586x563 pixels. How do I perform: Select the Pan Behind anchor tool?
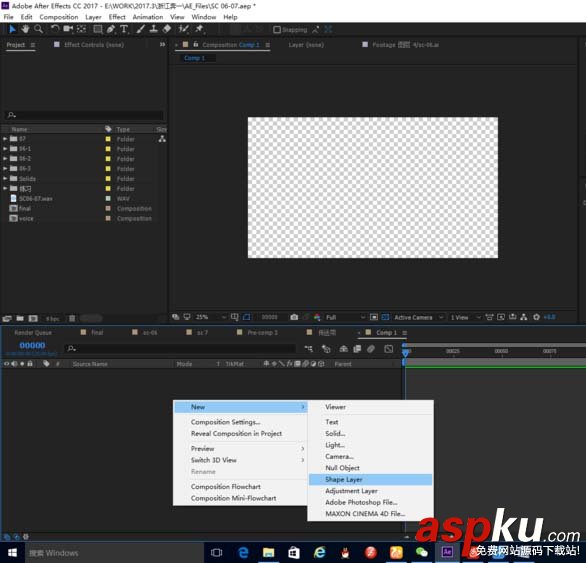[x=81, y=29]
